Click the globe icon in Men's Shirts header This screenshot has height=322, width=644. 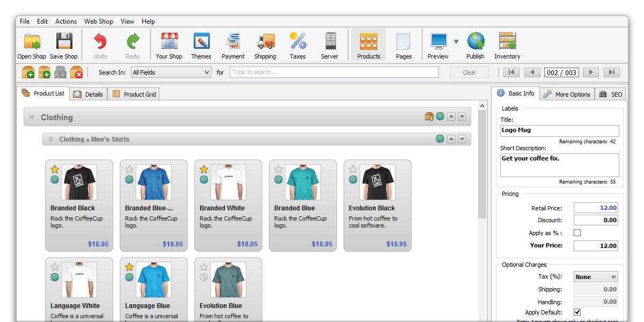(x=440, y=139)
